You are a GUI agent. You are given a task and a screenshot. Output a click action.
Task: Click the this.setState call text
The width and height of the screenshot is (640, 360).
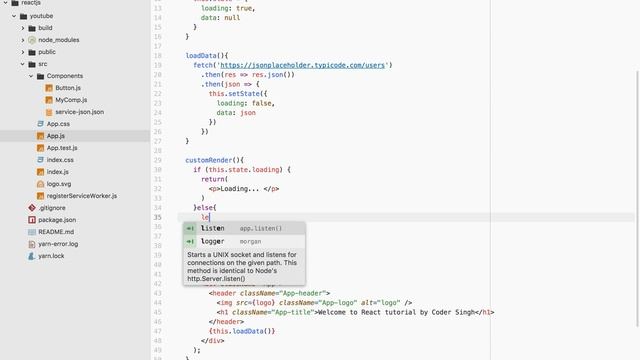pos(238,94)
